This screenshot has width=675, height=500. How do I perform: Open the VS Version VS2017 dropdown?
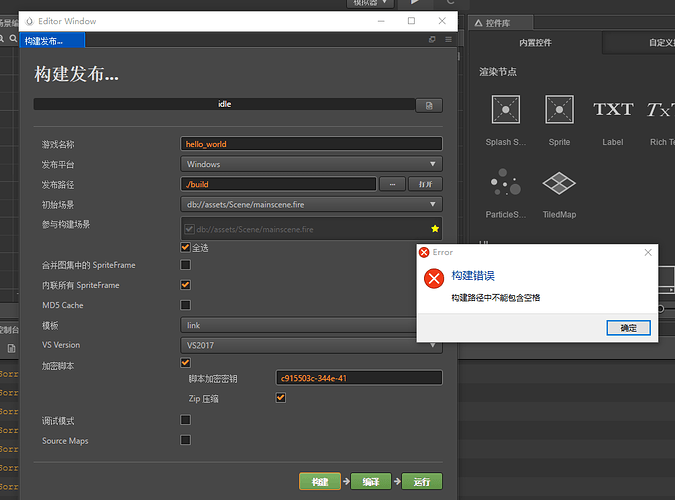point(311,345)
